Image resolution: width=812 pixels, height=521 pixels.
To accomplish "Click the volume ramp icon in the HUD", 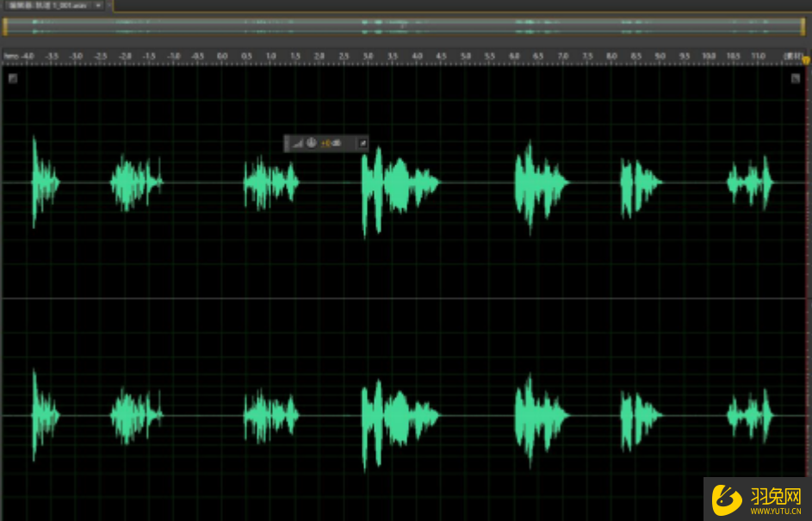I will 298,143.
